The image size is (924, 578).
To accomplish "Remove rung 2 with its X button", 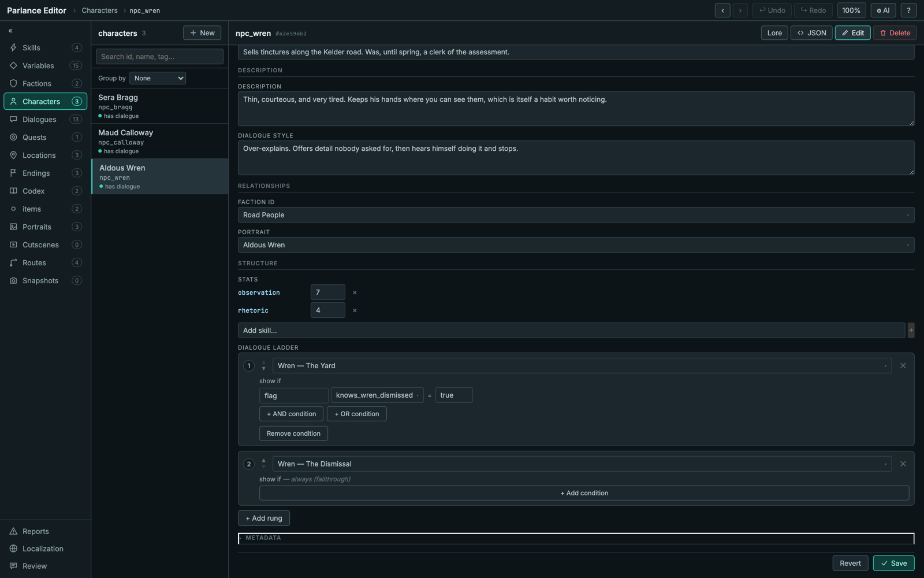I will tap(903, 464).
